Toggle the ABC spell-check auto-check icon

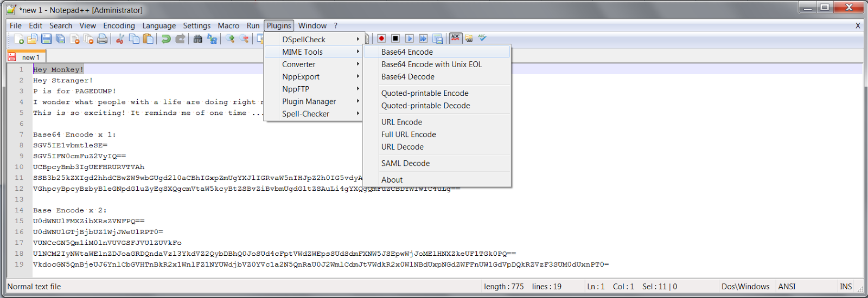[x=455, y=38]
